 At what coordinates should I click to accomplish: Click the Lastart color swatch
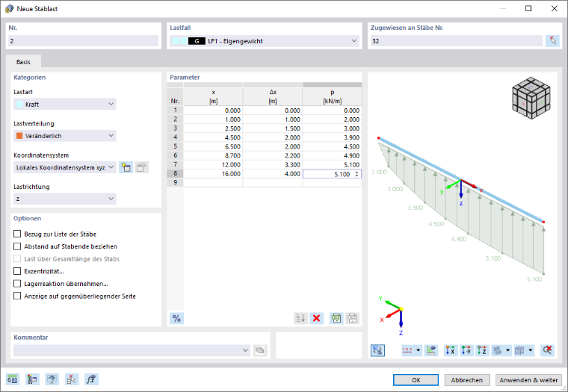click(19, 105)
